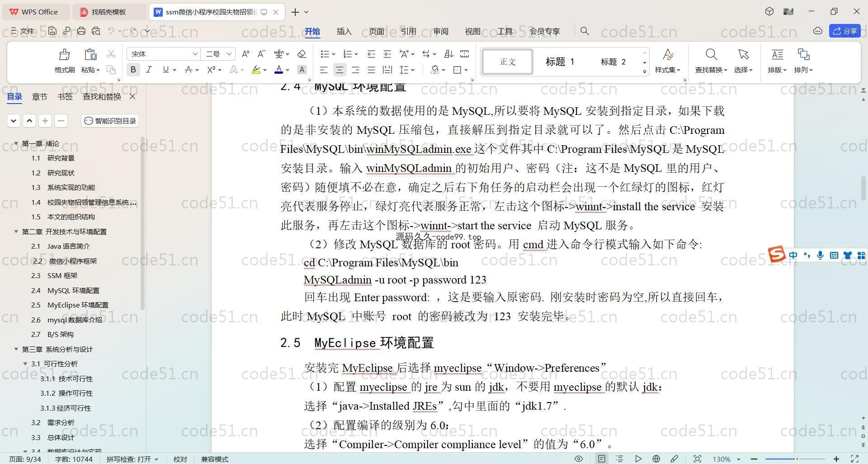Toggle spell check (拼写检查) in status bar
Image resolution: width=868 pixels, height=464 pixels.
point(132,459)
